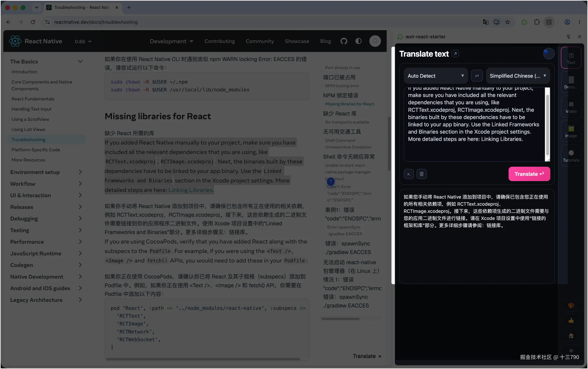This screenshot has width=588, height=369.
Task: Delete text with the trash icon
Action: tap(421, 174)
